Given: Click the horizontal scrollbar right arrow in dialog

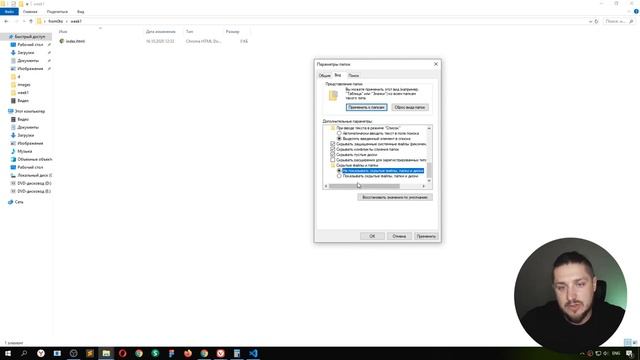Looking at the screenshot, I should pyautogui.click(x=424, y=186).
